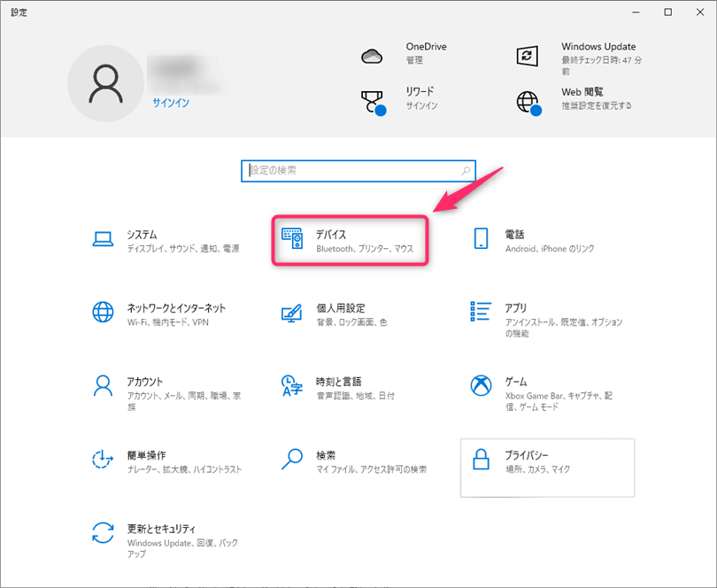Image resolution: width=717 pixels, height=588 pixels.
Task: Click the magnifier in the search box
Action: (x=466, y=171)
